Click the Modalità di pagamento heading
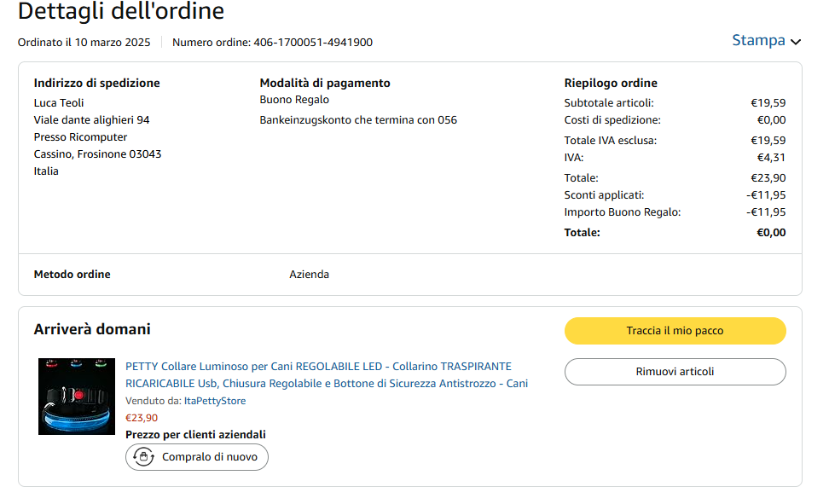Screen dimensions: 829x504 click(x=325, y=83)
